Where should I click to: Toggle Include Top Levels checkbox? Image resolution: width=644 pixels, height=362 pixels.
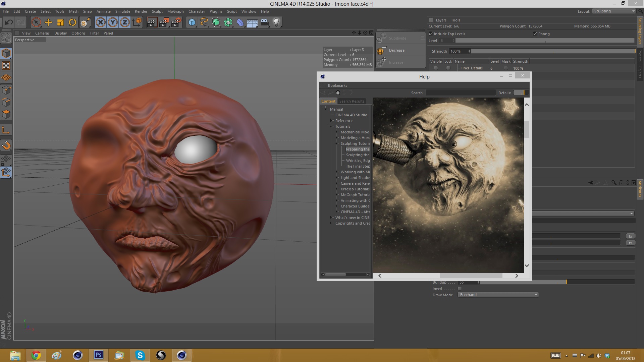pos(431,34)
